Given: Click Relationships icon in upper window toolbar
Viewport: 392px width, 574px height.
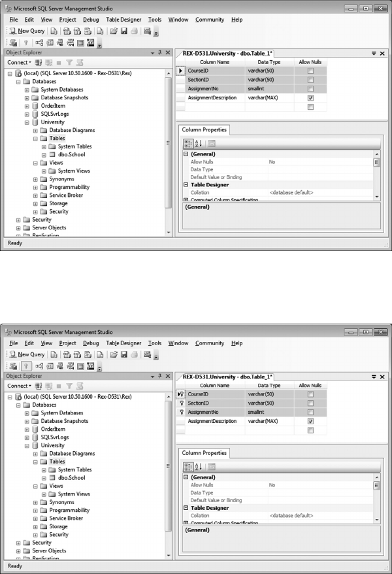Looking at the screenshot, I should pos(39,43).
